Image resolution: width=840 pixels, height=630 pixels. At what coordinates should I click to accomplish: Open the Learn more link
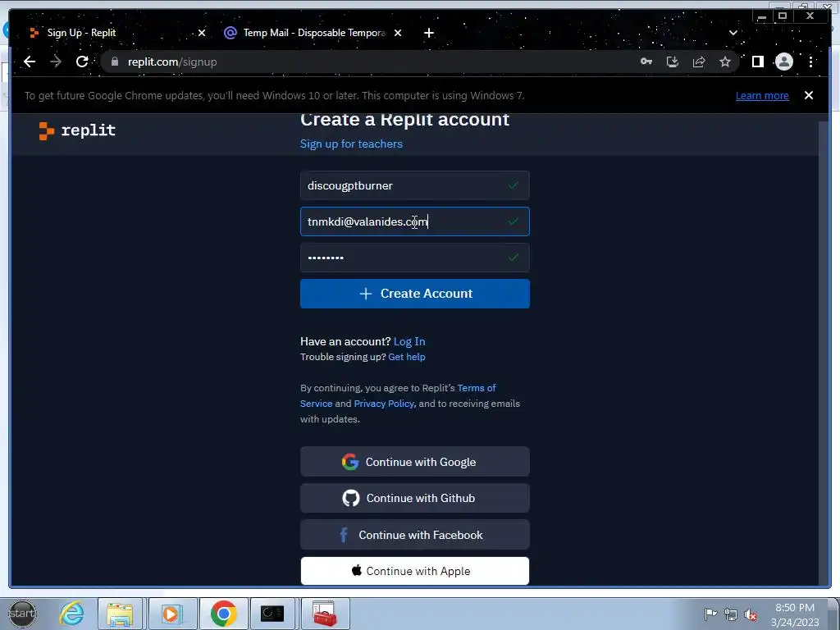click(762, 95)
